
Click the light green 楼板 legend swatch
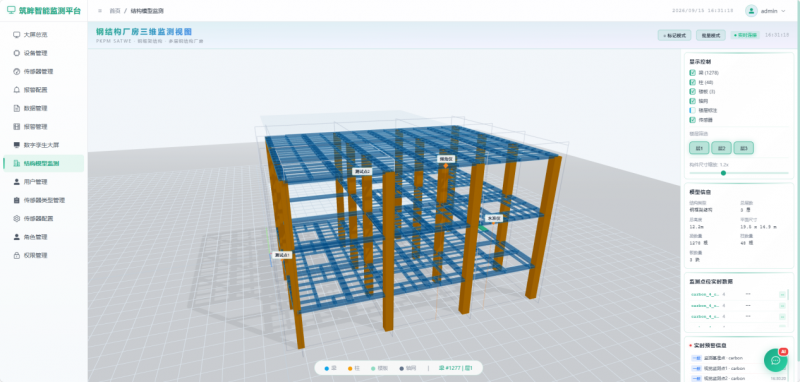(x=373, y=368)
